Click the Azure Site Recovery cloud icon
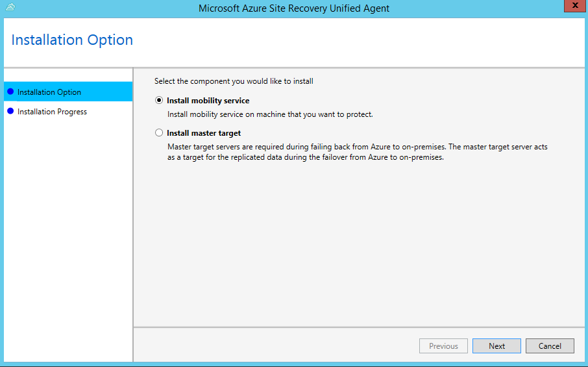This screenshot has width=588, height=367. 10,7
